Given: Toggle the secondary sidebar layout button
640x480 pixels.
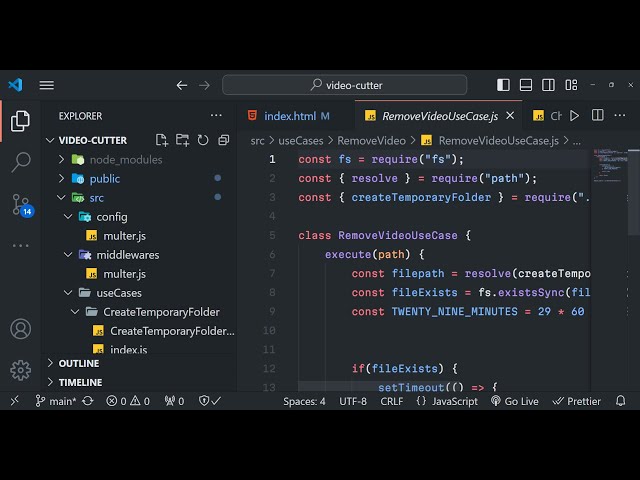Looking at the screenshot, I should coord(550,85).
